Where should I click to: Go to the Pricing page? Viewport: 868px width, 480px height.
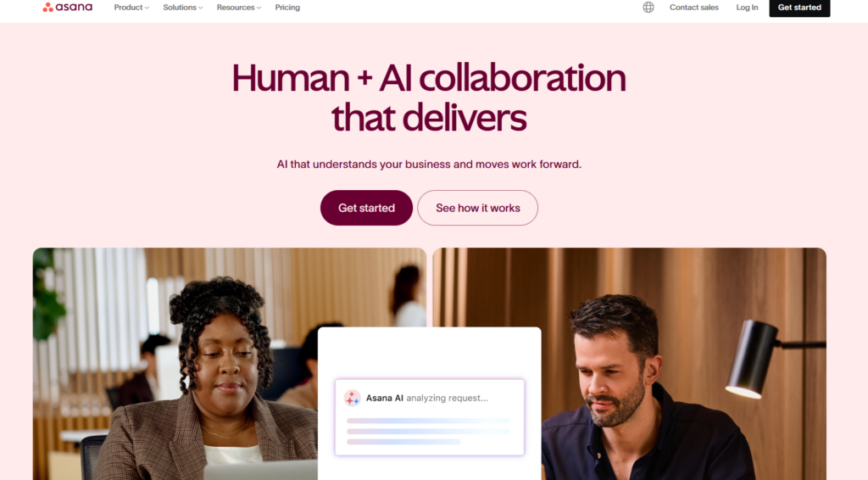click(x=287, y=7)
